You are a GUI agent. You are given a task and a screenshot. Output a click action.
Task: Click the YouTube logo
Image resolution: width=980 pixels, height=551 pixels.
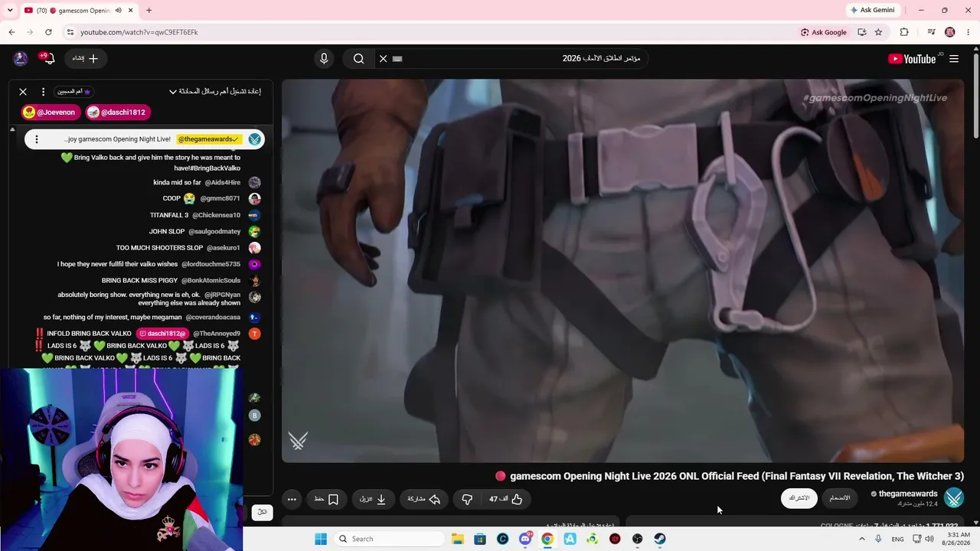coord(912,59)
